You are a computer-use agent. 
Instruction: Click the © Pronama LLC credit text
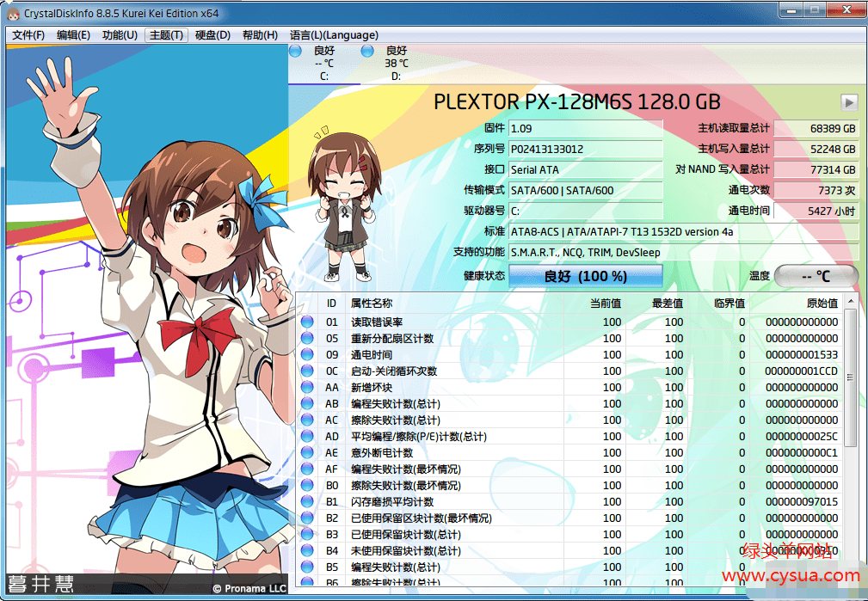(x=249, y=589)
